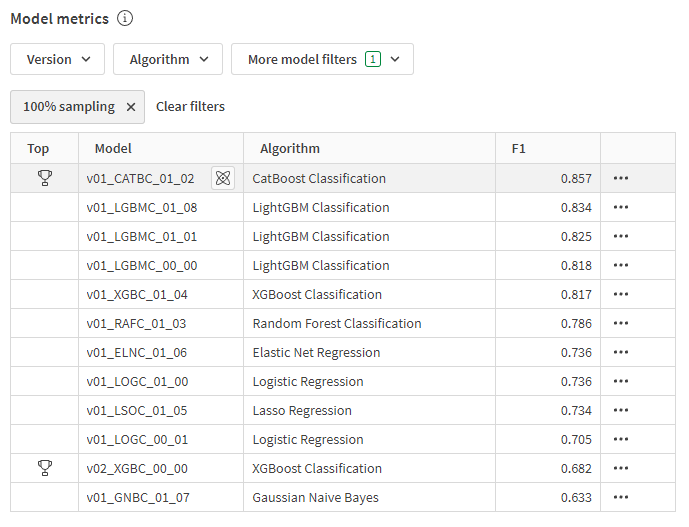Open more options for v01_ELNC_01_06
This screenshot has height=527, width=689.
[620, 352]
